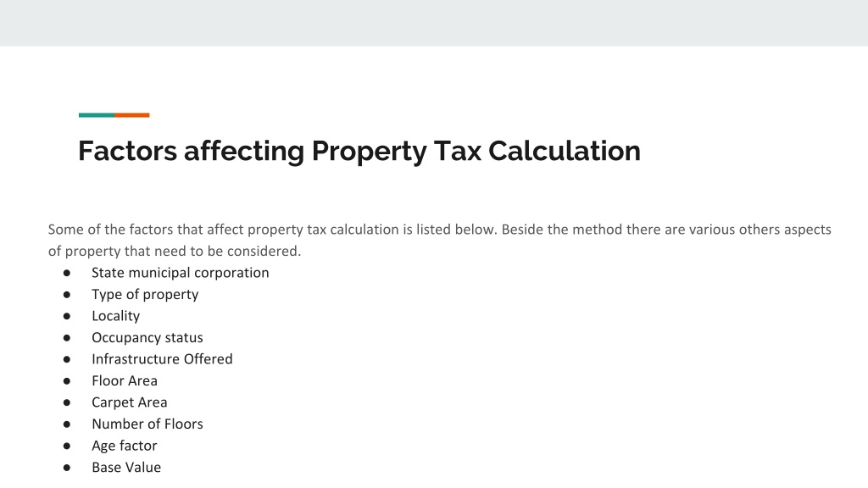Click the "Occupancy status" list item
868x488 pixels.
[x=147, y=337]
